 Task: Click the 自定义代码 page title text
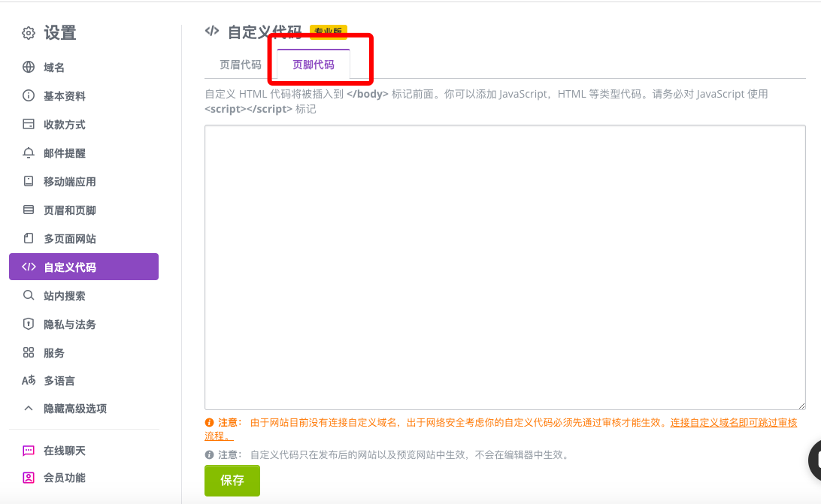(x=265, y=32)
